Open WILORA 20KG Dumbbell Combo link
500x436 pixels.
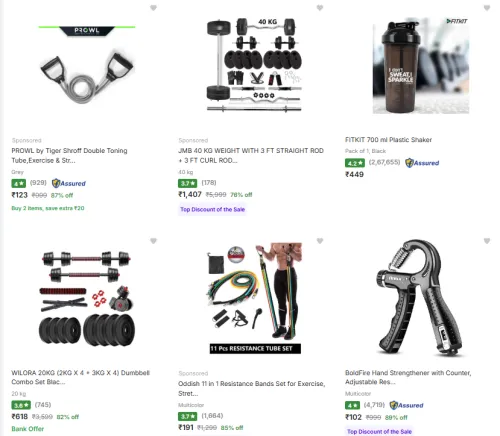(x=80, y=377)
